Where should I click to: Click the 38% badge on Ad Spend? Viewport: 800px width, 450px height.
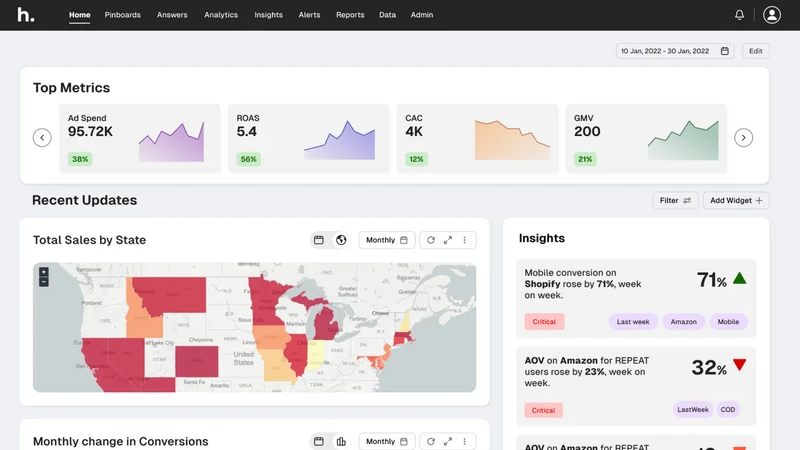click(x=80, y=159)
